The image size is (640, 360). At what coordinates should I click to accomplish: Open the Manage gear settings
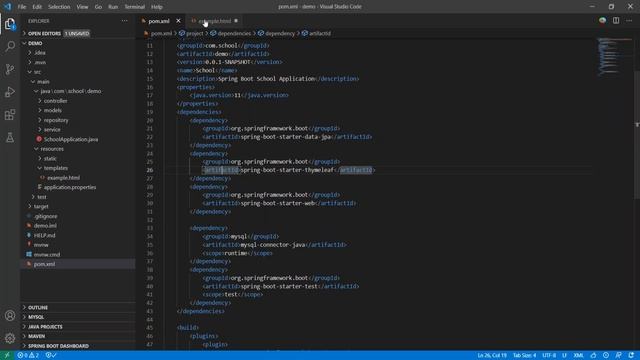10,338
